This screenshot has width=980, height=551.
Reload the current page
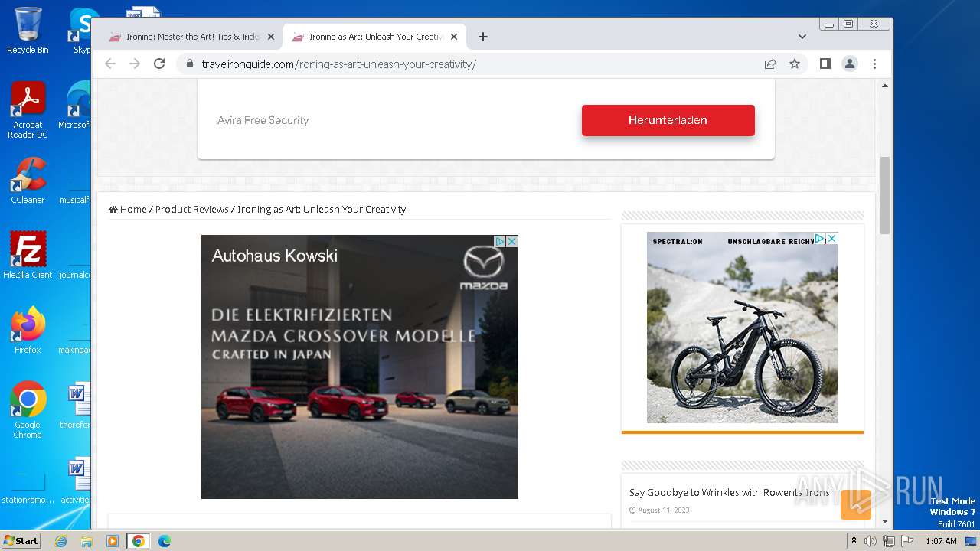click(x=159, y=64)
